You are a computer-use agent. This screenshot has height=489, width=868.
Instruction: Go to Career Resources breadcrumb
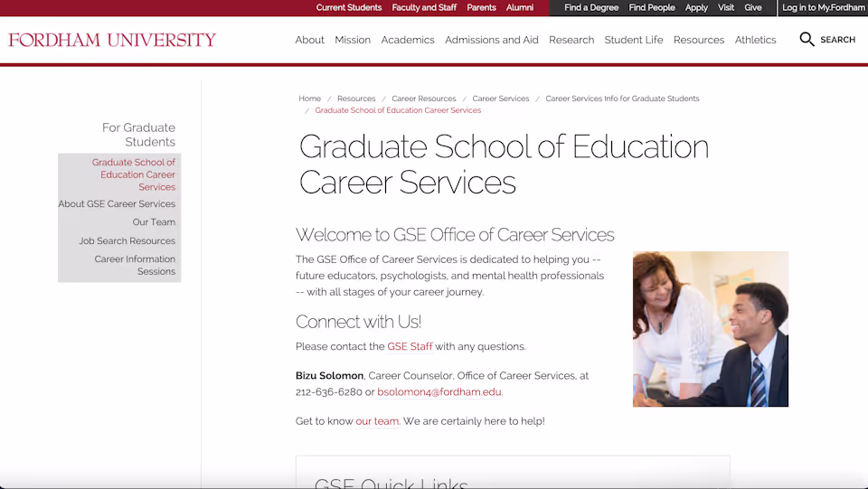pyautogui.click(x=423, y=99)
